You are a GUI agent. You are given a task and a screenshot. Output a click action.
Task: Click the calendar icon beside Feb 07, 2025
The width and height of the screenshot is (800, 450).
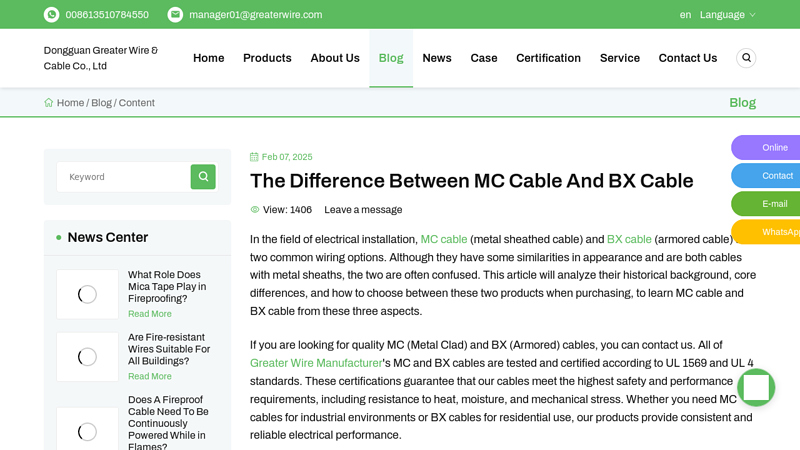click(254, 157)
